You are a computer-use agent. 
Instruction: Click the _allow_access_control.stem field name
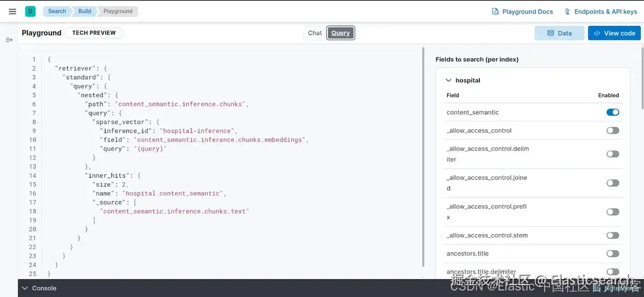tap(487, 236)
